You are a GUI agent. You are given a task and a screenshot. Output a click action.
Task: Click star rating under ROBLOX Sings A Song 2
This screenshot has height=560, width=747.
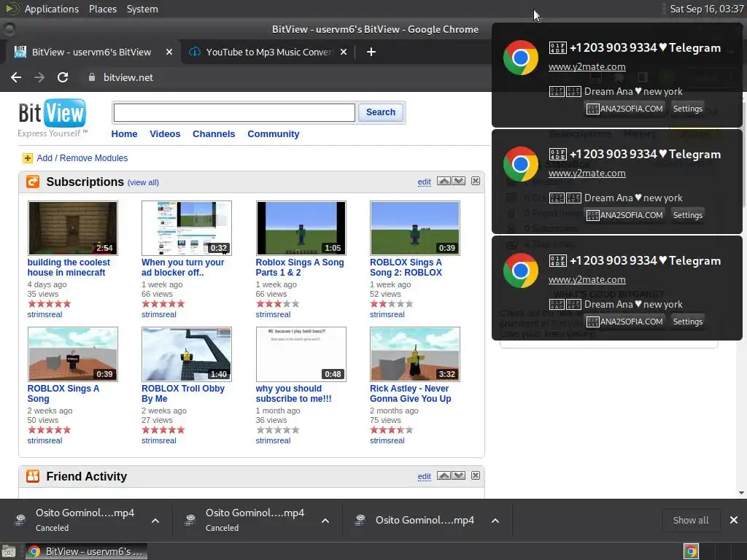(392, 304)
